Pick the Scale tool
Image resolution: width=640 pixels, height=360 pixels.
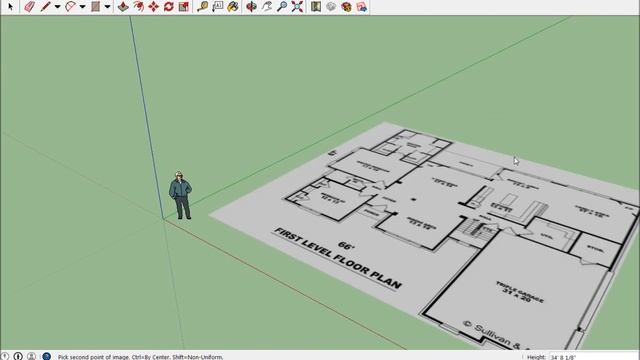point(184,7)
